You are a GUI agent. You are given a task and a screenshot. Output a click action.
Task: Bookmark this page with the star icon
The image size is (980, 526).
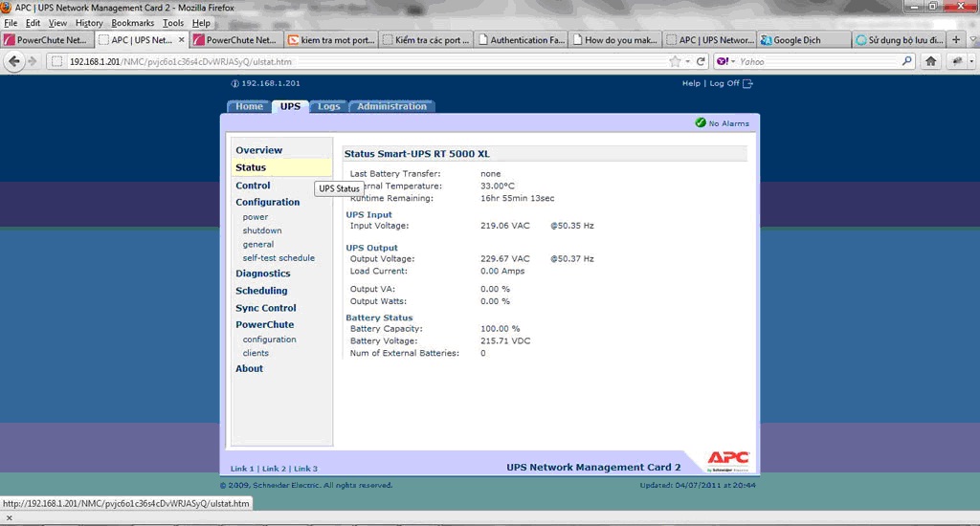tap(675, 61)
